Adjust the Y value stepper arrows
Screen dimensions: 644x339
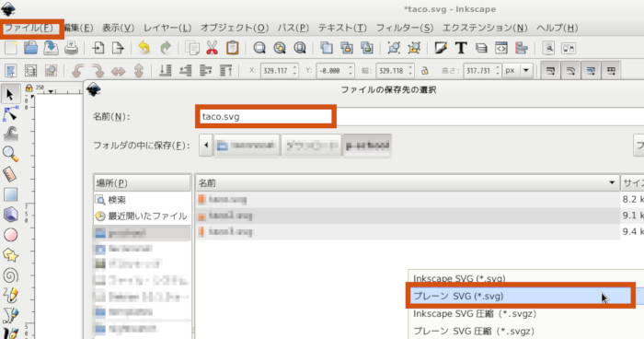click(351, 70)
